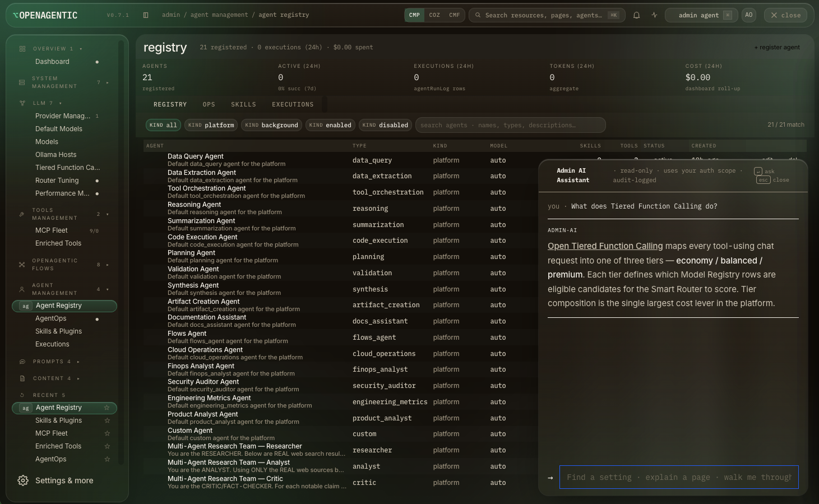Focus the assistant prompt input box

point(679,477)
